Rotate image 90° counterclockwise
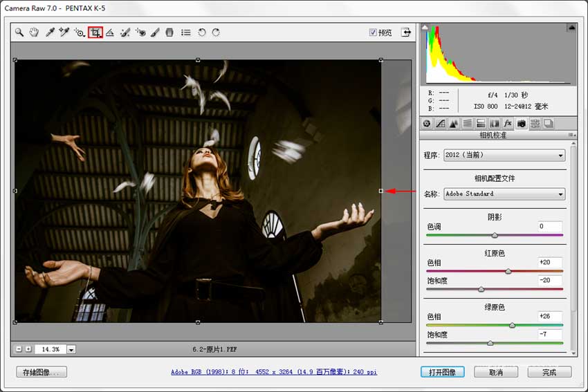This screenshot has width=588, height=392. pyautogui.click(x=201, y=32)
